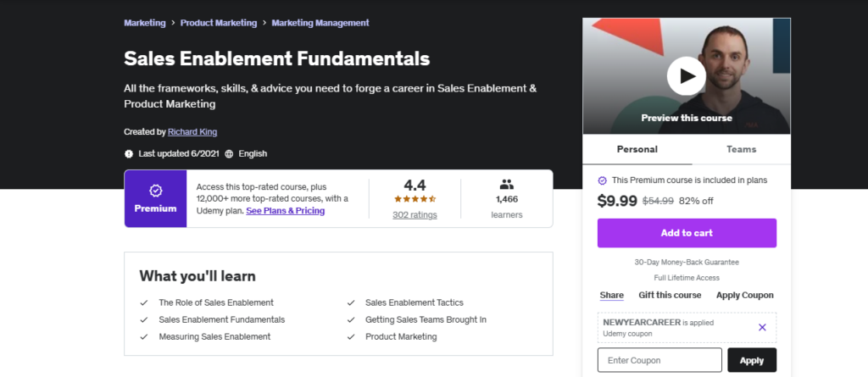View the 302 ratings link
The width and height of the screenshot is (868, 377).
tap(415, 215)
